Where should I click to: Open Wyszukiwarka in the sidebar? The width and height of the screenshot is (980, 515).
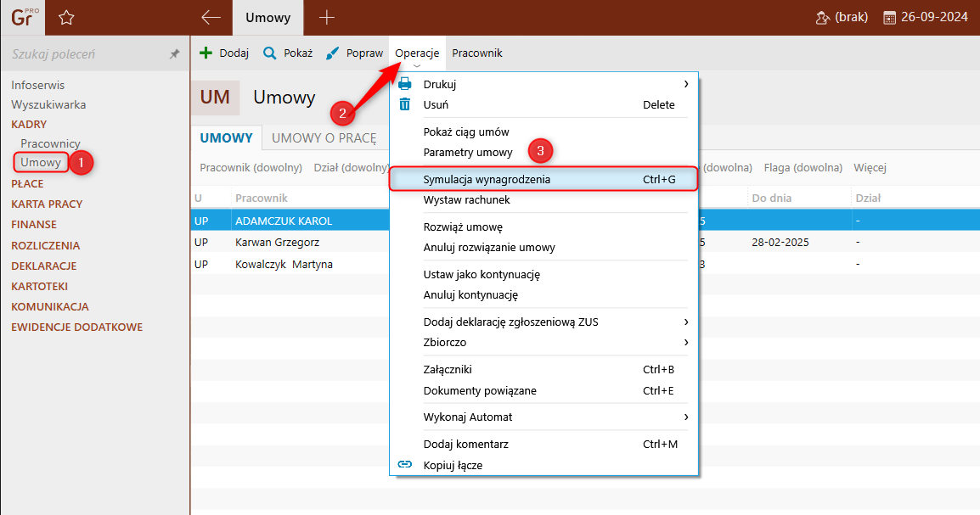pos(48,104)
